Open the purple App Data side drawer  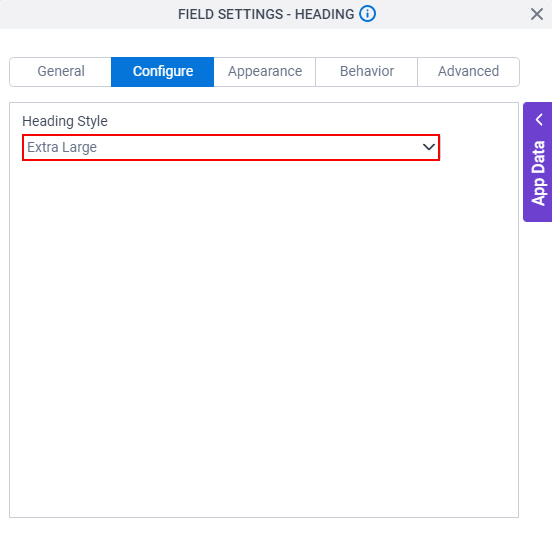tap(538, 162)
